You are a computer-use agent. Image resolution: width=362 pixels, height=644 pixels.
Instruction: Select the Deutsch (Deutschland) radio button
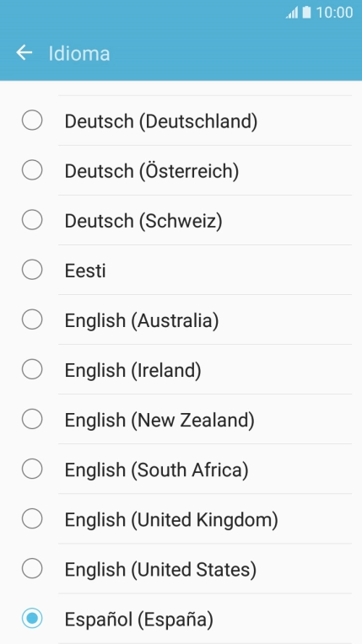[32, 121]
